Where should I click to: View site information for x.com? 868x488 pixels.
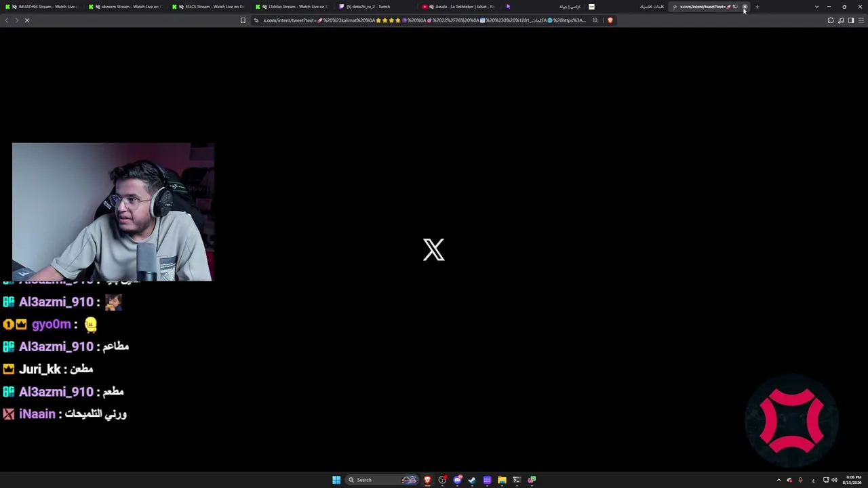point(256,20)
